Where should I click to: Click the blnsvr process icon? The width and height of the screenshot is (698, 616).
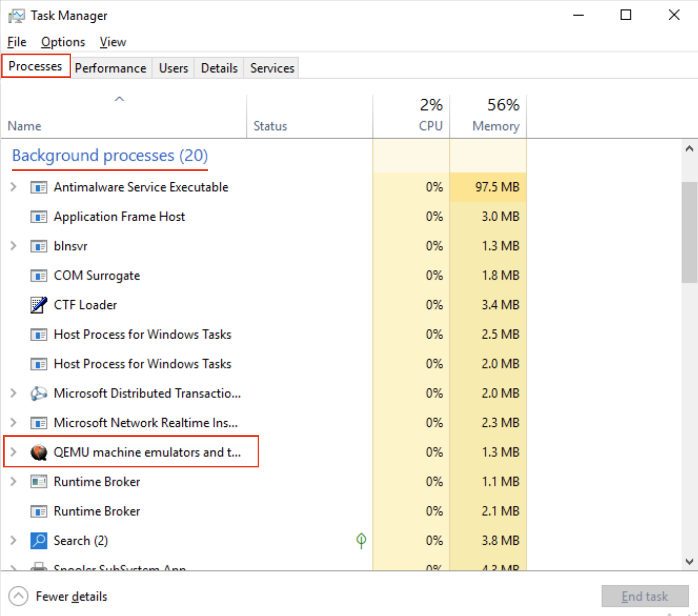[38, 246]
